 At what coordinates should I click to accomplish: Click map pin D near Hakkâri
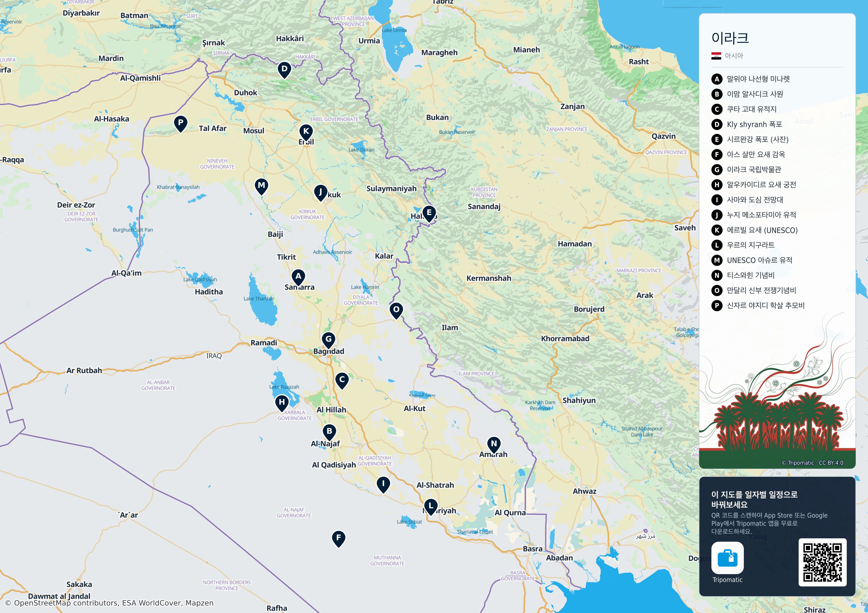[284, 70]
